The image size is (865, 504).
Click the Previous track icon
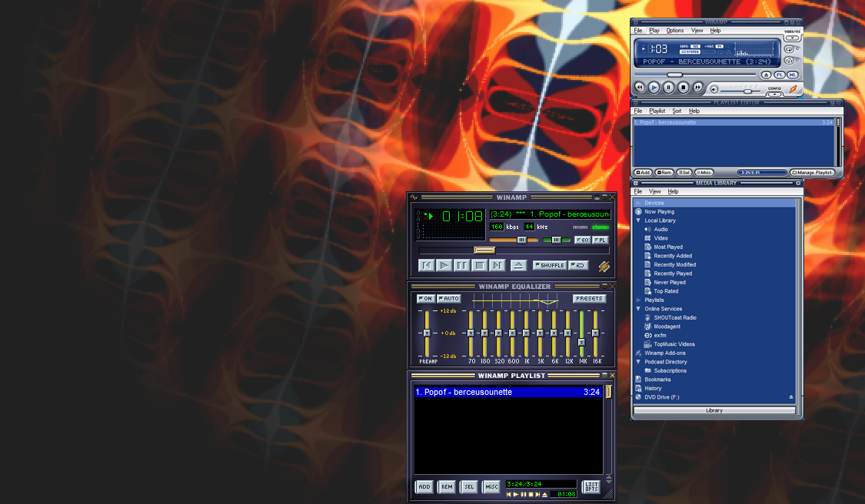[x=426, y=265]
